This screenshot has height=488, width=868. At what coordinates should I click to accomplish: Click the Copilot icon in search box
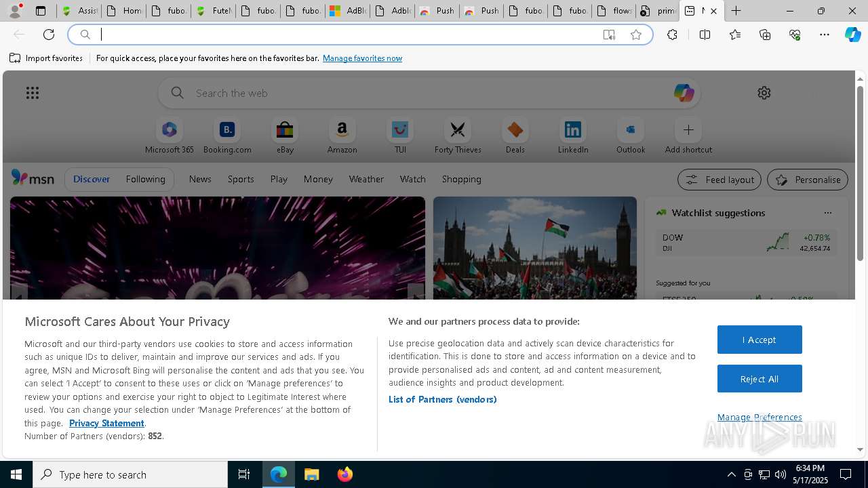pyautogui.click(x=684, y=93)
